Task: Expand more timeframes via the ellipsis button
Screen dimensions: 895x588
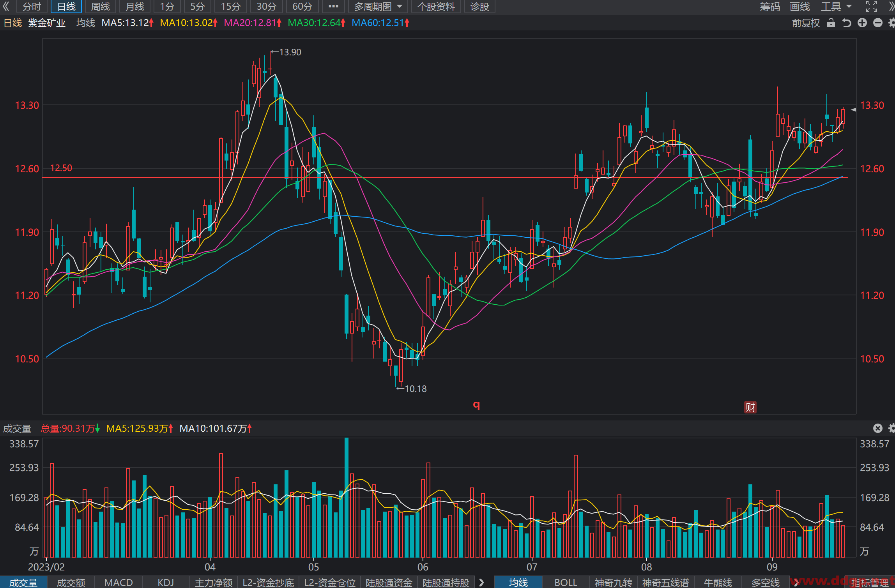Action: tap(333, 7)
